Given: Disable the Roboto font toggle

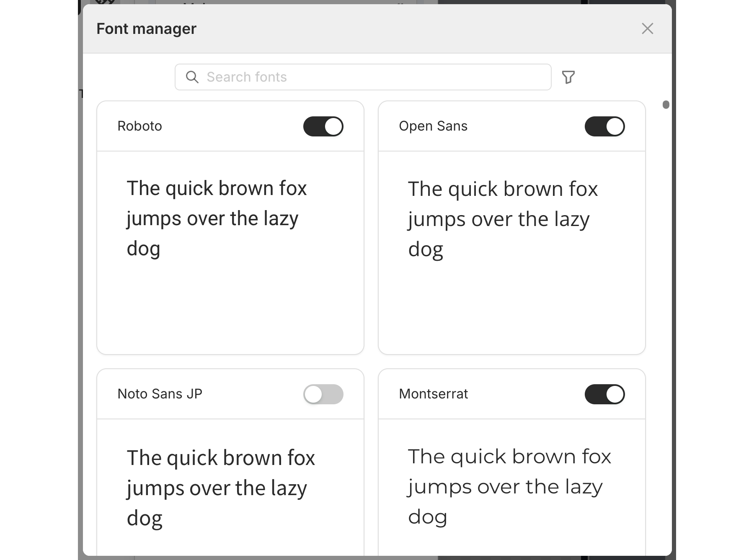Looking at the screenshot, I should coord(323,126).
